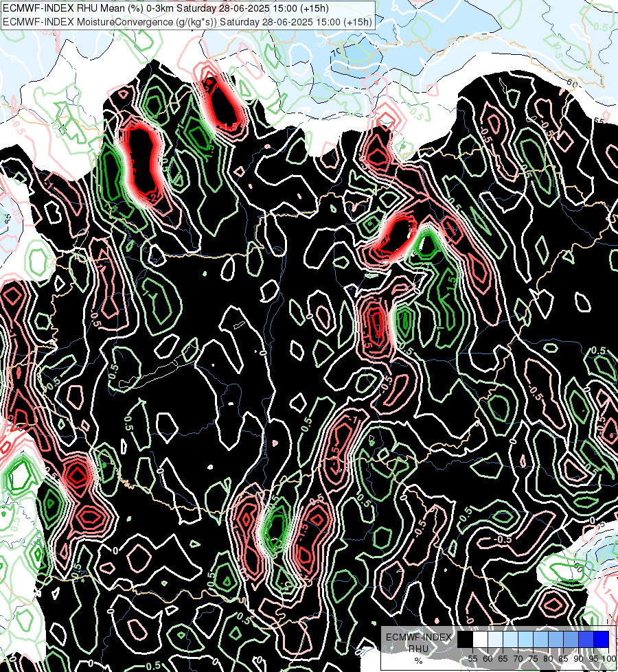618x672 pixels.
Task: Click the legend tick label '85'
Action: pyautogui.click(x=563, y=659)
